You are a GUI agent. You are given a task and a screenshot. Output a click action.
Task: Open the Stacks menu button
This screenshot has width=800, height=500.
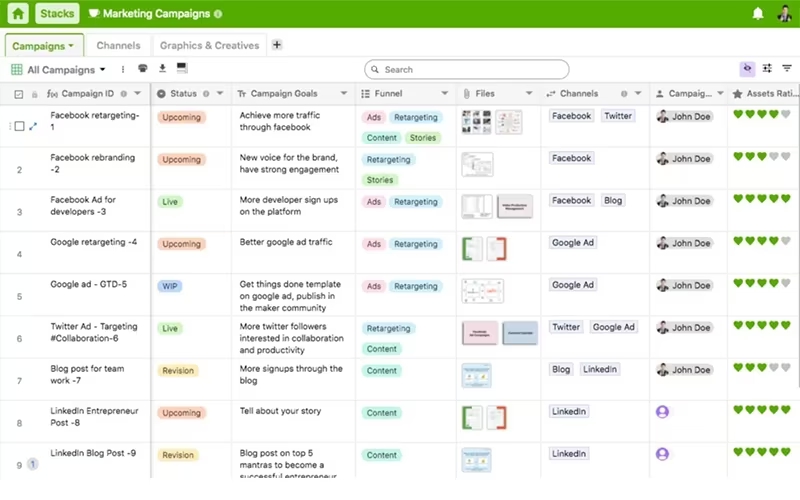coord(57,13)
